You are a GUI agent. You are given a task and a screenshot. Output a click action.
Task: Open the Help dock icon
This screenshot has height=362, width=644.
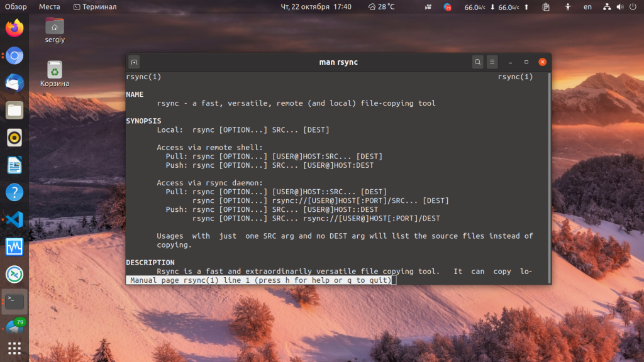[x=14, y=192]
